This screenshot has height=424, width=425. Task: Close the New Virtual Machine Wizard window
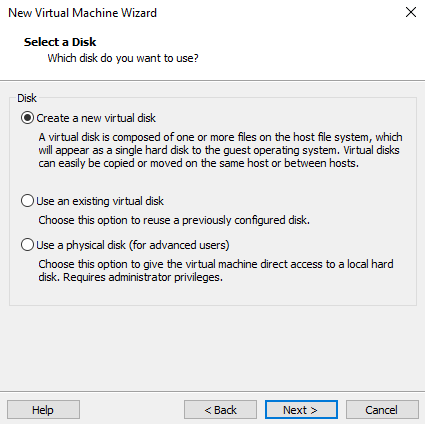coord(411,12)
